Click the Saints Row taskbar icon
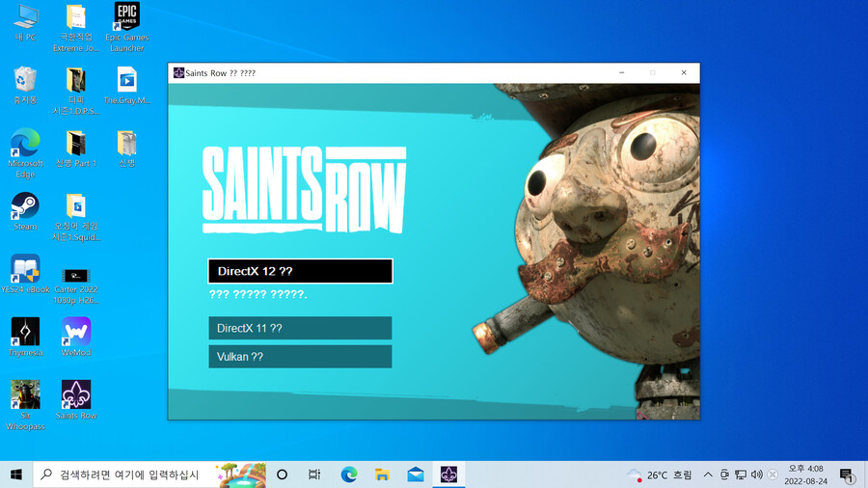 pos(448,474)
